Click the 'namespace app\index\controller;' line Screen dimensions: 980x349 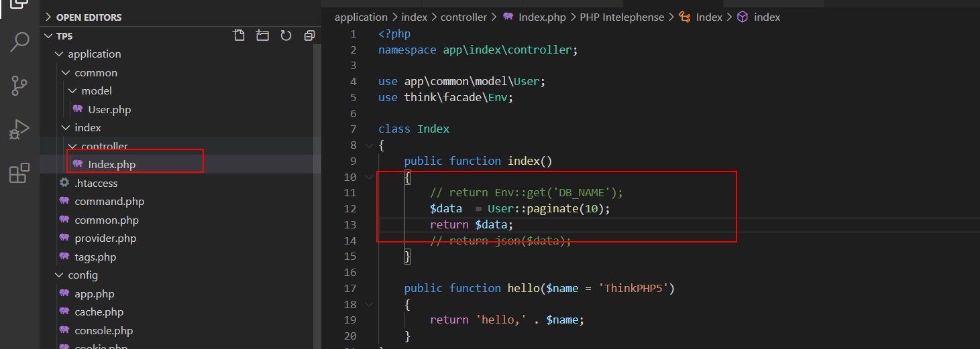(x=478, y=50)
